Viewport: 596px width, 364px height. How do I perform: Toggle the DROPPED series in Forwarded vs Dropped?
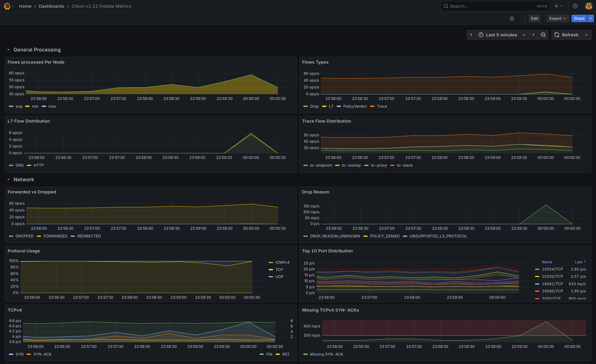pyautogui.click(x=24, y=236)
